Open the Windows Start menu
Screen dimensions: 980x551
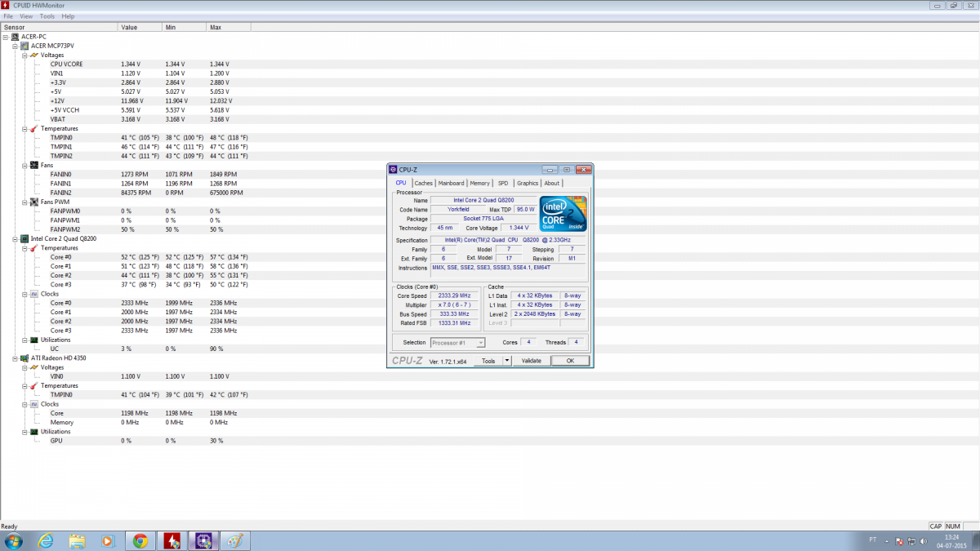14,540
